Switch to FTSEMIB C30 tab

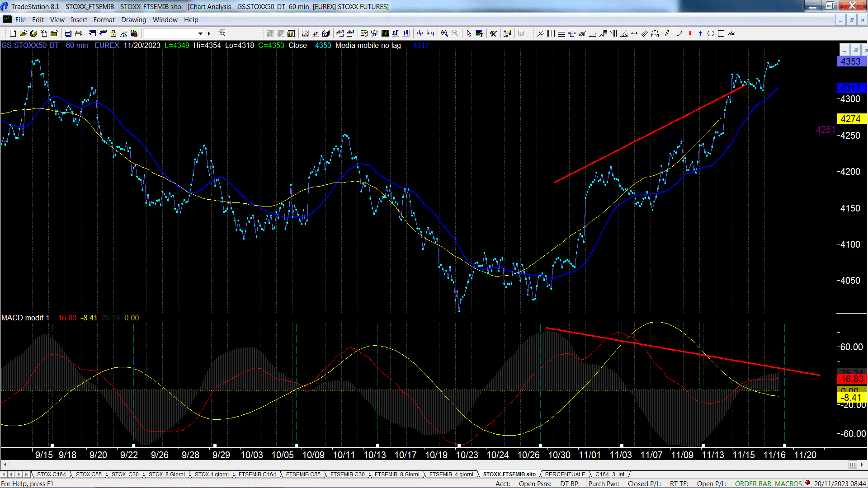(348, 474)
